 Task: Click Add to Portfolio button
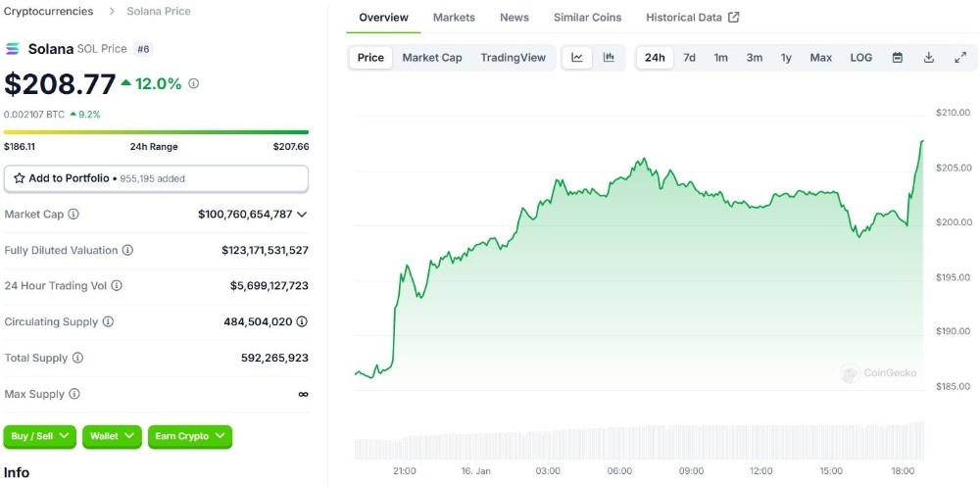(x=156, y=178)
